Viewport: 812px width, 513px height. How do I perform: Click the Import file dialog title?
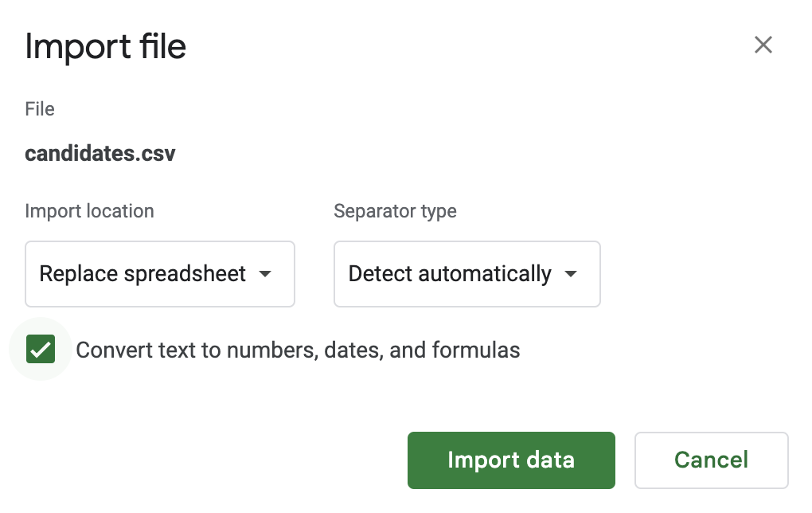click(x=106, y=47)
